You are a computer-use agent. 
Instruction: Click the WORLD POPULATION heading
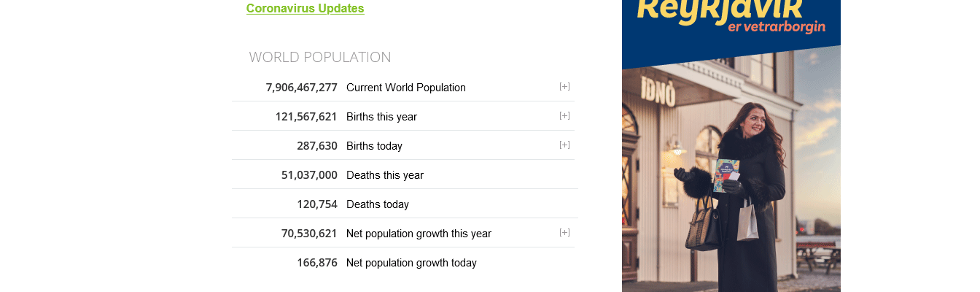tap(319, 57)
